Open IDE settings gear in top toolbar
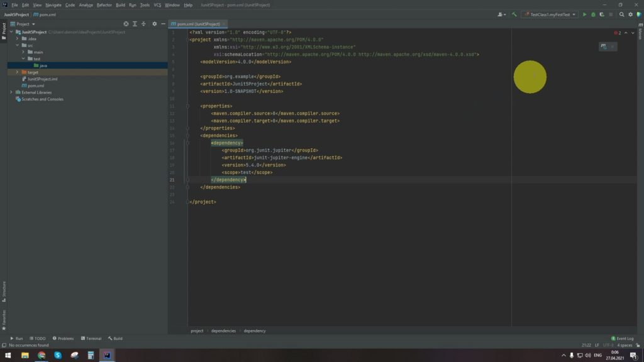The width and height of the screenshot is (644, 362). point(630,14)
